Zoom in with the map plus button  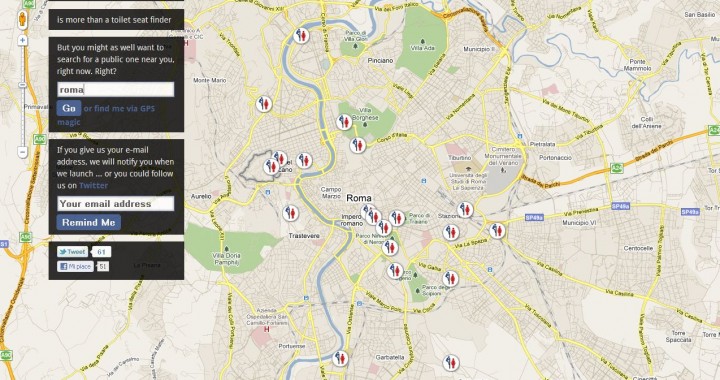22,40
